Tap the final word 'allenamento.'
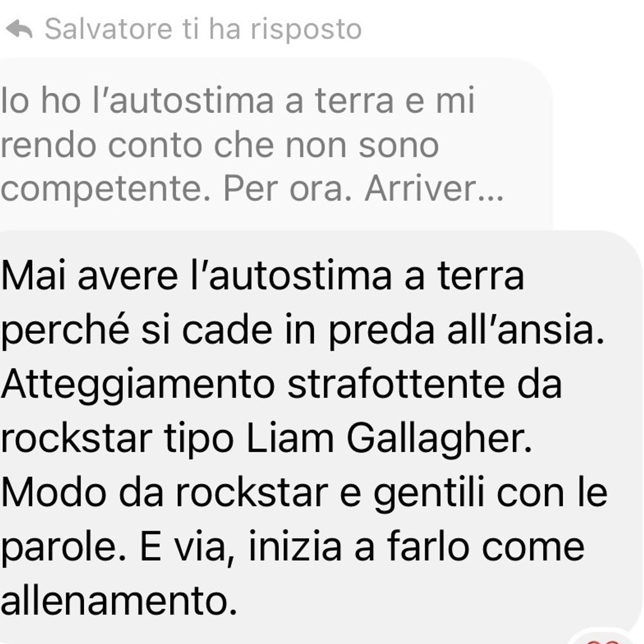 118,601
